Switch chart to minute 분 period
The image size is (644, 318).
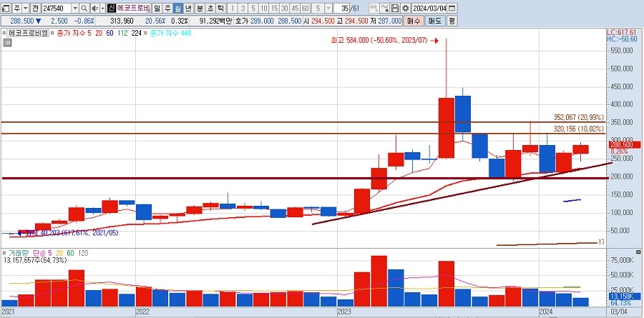(x=200, y=8)
